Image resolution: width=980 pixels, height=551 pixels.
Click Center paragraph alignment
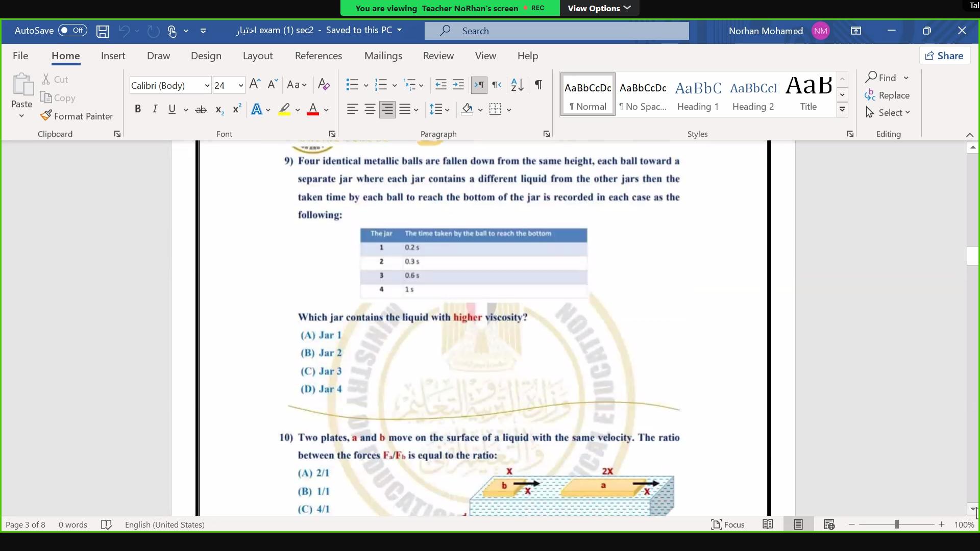click(370, 109)
